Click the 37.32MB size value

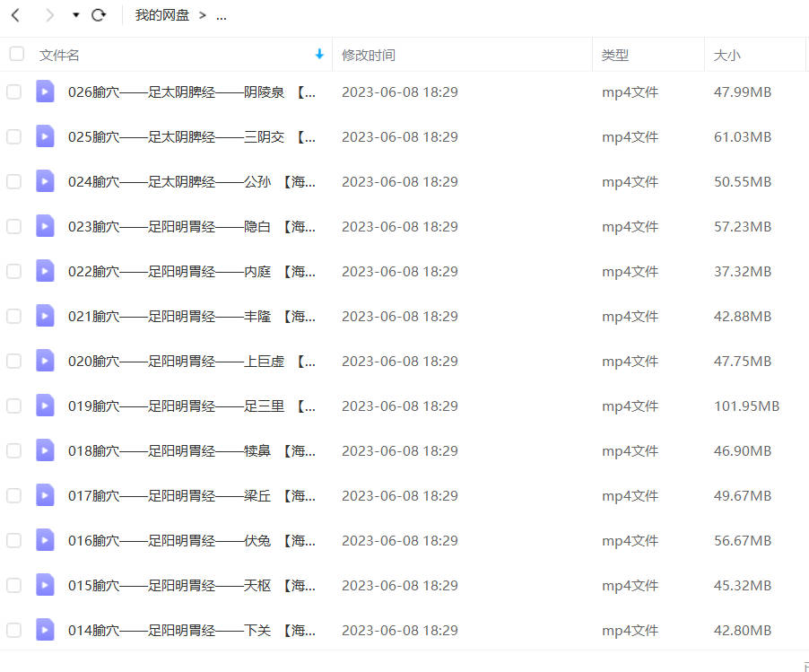(743, 272)
